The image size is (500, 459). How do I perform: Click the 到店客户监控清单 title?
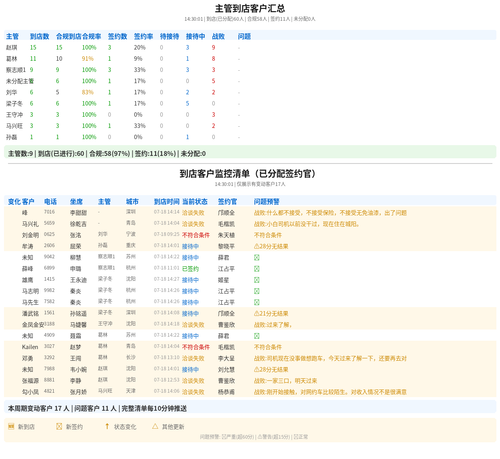(x=249, y=173)
